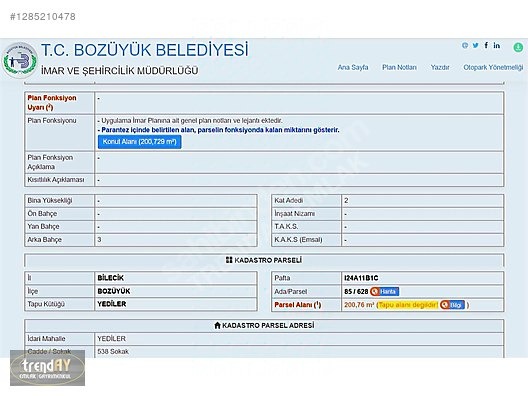Click the Konut Alanı (200,729 m²) button
This screenshot has height=396, width=528.
pos(139,142)
